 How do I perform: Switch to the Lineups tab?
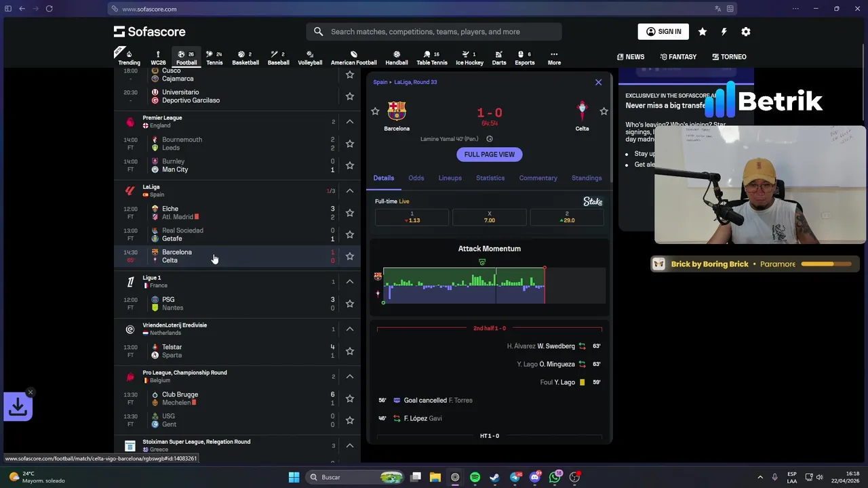pyautogui.click(x=450, y=178)
